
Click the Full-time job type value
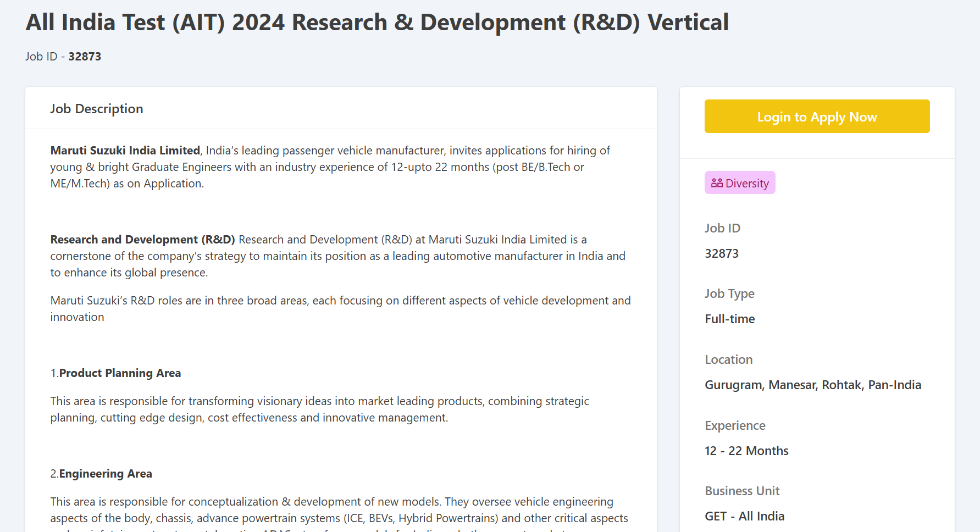click(x=730, y=319)
